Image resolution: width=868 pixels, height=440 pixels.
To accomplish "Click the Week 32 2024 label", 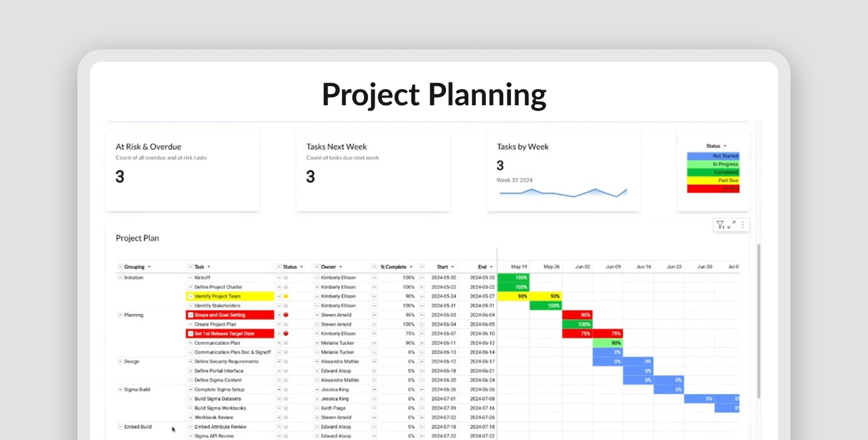I will point(514,180).
